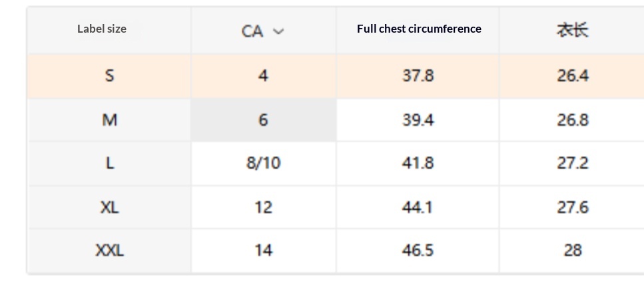Click the 26.8 length value
This screenshot has height=306, width=644.
(x=572, y=120)
